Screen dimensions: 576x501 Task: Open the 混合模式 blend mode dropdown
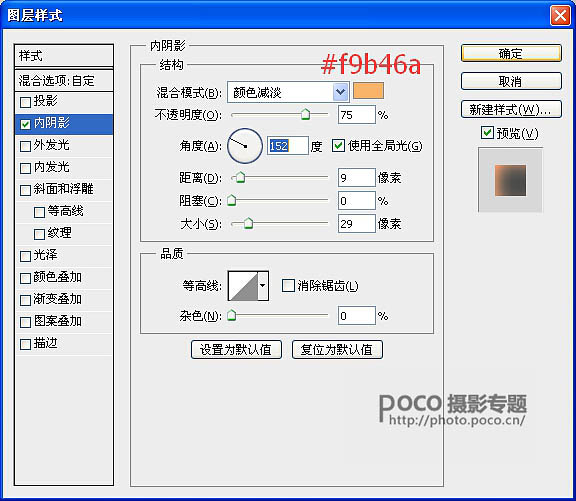(340, 92)
